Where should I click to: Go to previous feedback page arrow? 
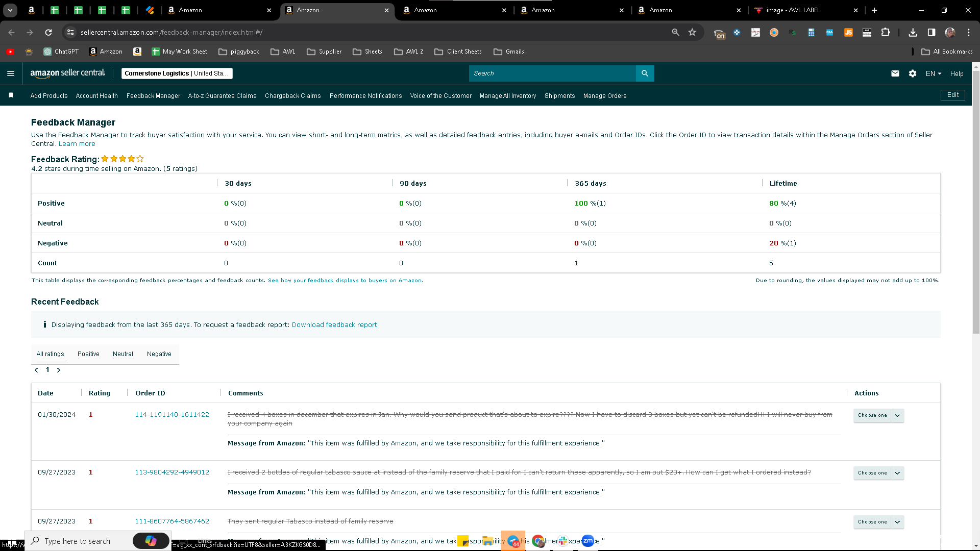(x=36, y=370)
